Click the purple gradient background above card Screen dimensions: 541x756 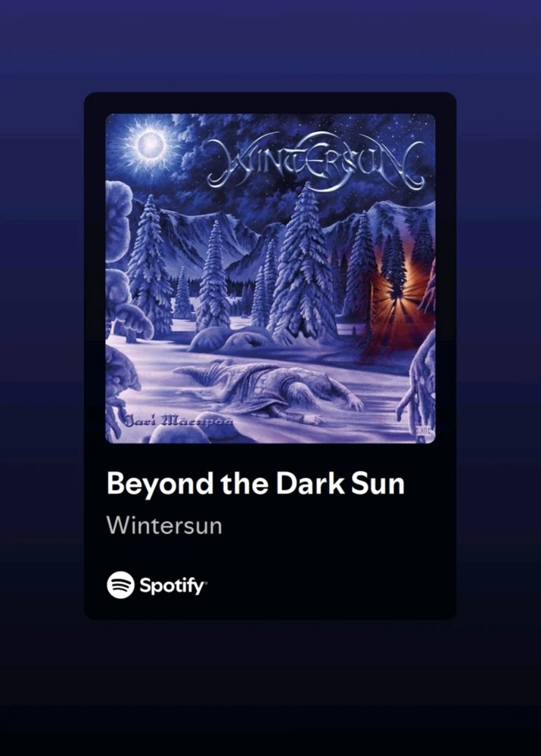270,46
